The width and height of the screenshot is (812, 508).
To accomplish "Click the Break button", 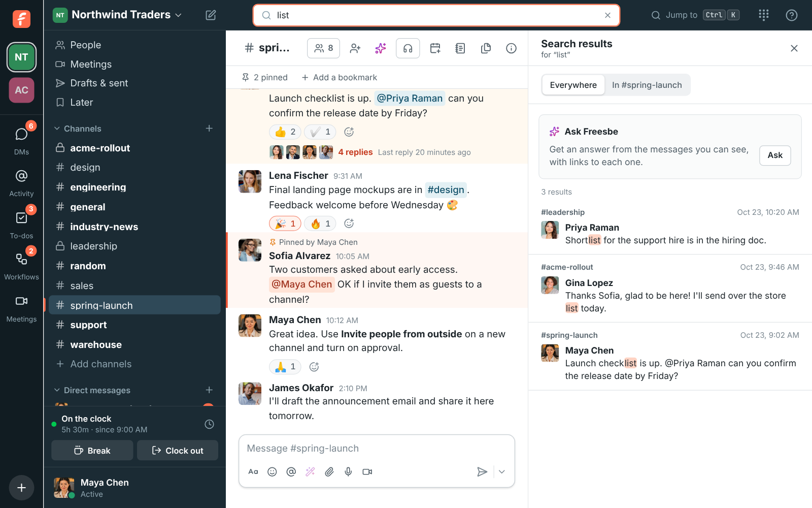I will [x=92, y=451].
